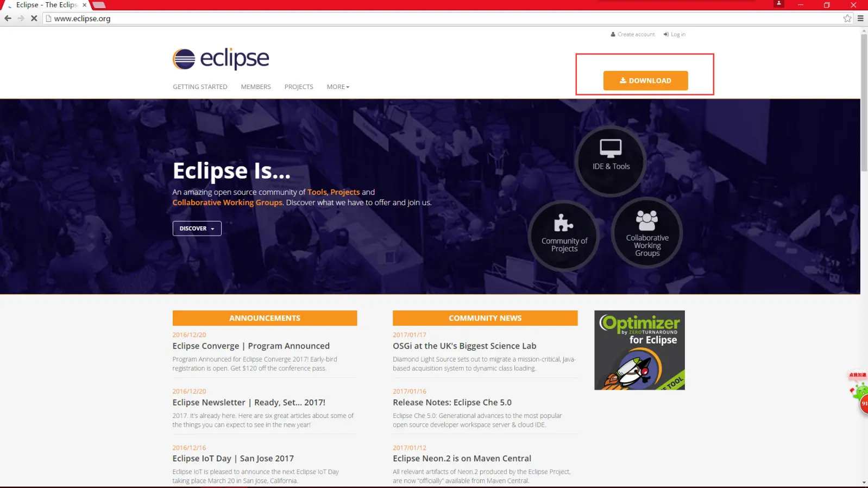The height and width of the screenshot is (488, 868).
Task: Open the PROJECTS menu item
Action: pyautogui.click(x=299, y=87)
